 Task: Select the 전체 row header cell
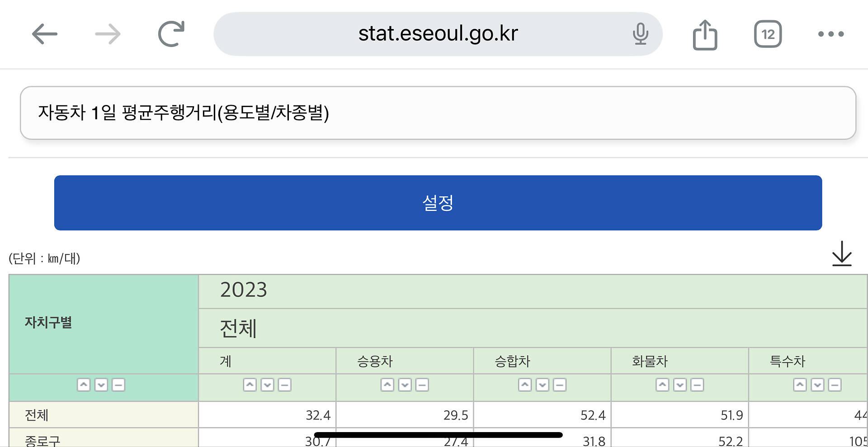(103, 415)
